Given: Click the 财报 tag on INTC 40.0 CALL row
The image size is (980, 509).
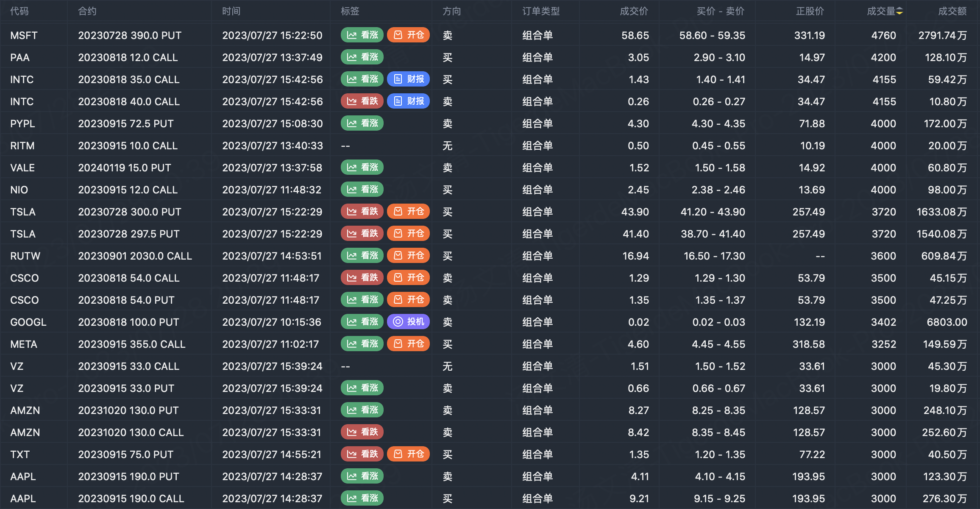Looking at the screenshot, I should point(408,101).
